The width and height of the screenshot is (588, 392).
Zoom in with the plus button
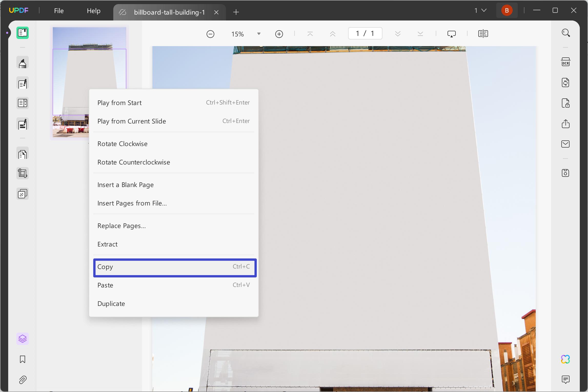[x=279, y=34]
